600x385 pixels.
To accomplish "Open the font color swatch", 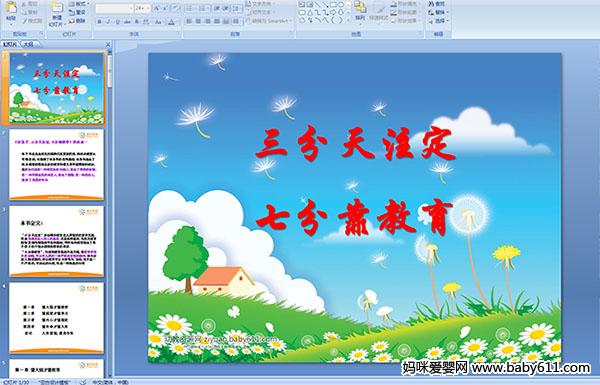I will tap(171, 22).
